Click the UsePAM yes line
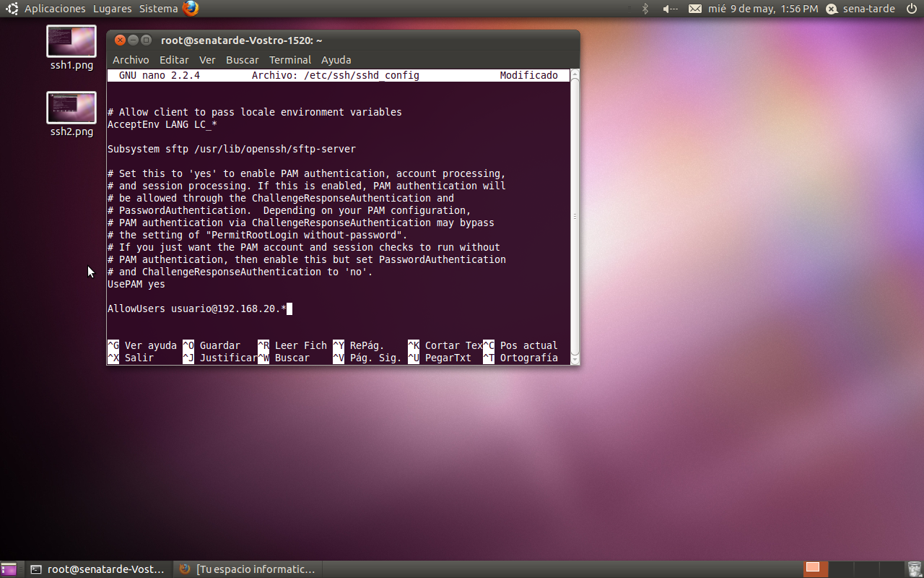The image size is (924, 578). tap(136, 285)
